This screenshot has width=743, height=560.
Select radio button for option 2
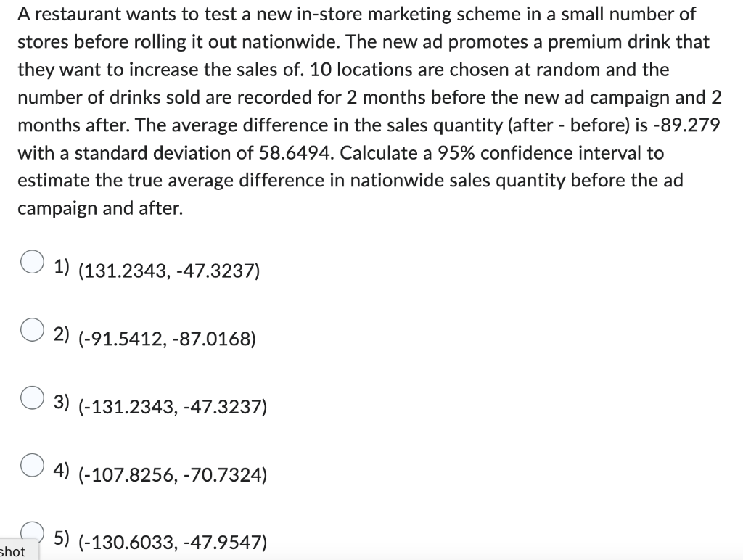coord(31,332)
